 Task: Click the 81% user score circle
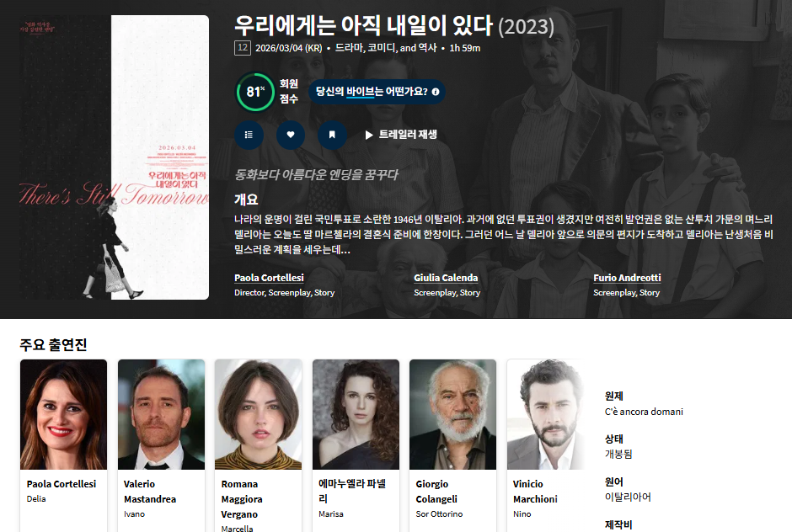pos(254,92)
